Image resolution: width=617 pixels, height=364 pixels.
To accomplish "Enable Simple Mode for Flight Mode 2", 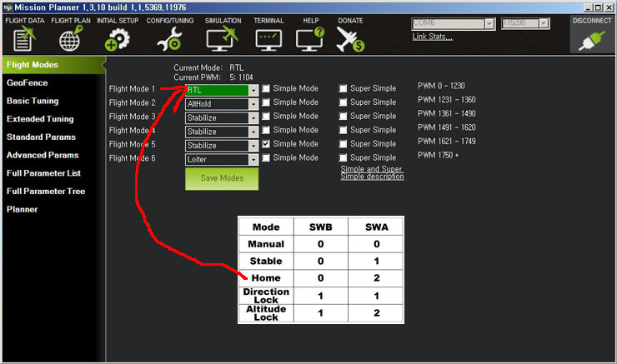I will pos(266,102).
